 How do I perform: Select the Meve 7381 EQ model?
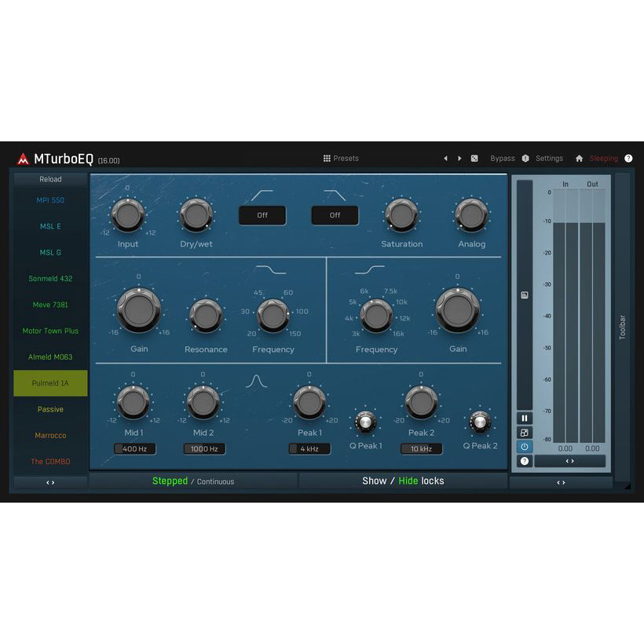(x=50, y=305)
